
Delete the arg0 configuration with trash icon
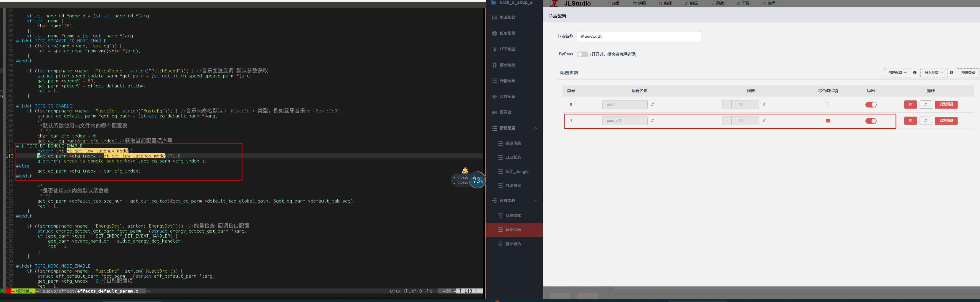coord(910,104)
